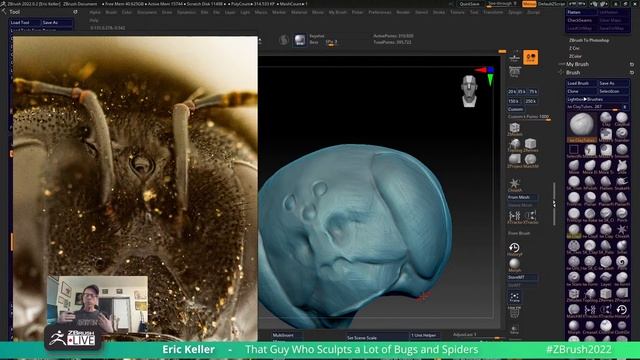
Task: Click the 250k resolution button
Action: [x=530, y=101]
